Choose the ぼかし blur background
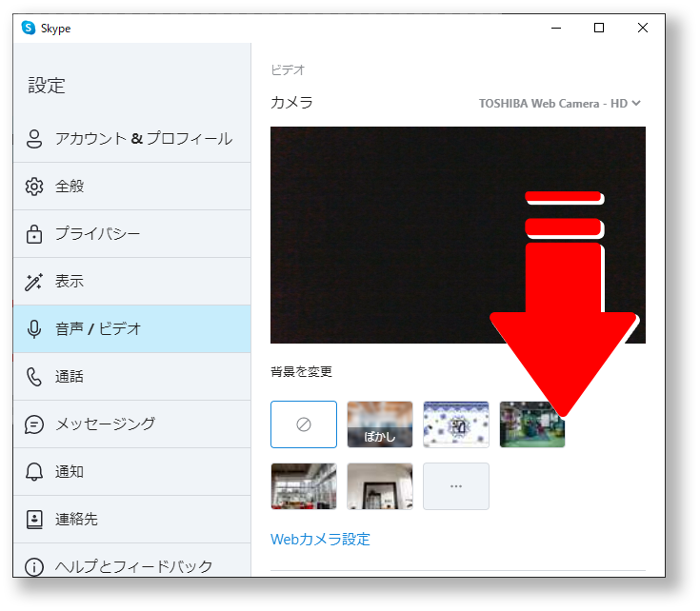Viewport: 700px width, 611px height. coord(380,424)
